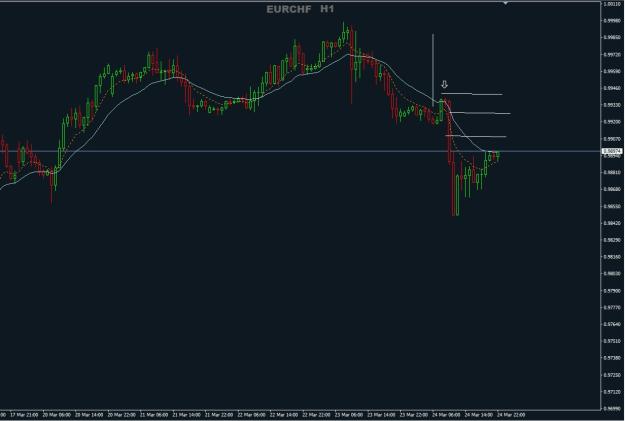Click the 0.98810 price scale label
This screenshot has width=625, height=421.
click(x=613, y=172)
